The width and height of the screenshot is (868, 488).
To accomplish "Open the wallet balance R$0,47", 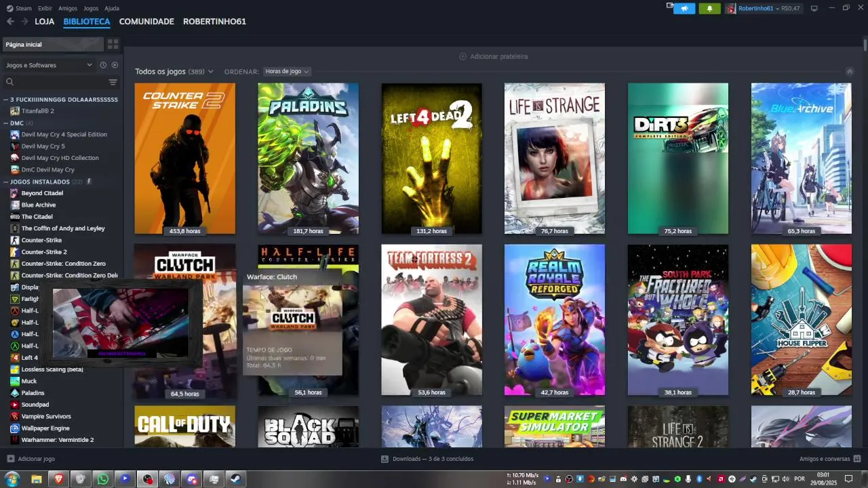I will [790, 8].
